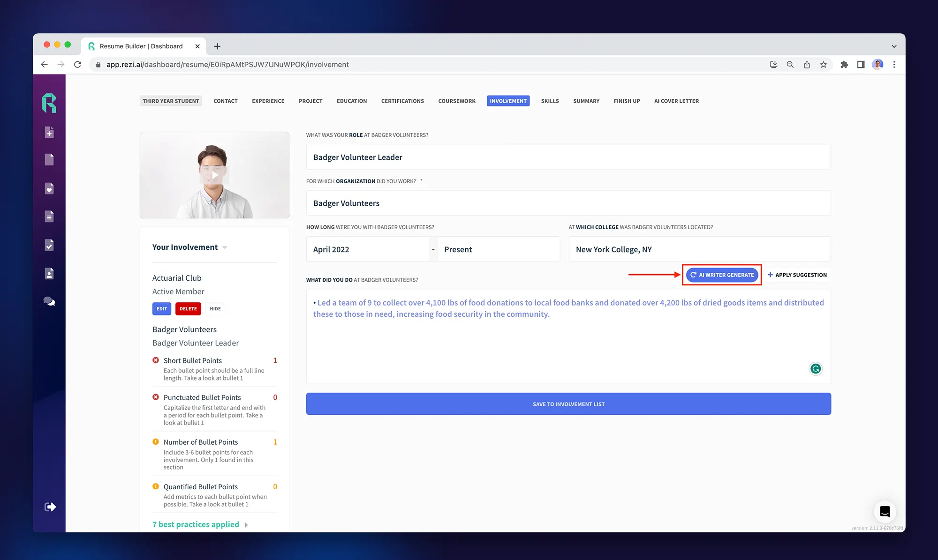The height and width of the screenshot is (560, 938).
Task: Switch to the Experience tab
Action: click(x=268, y=101)
